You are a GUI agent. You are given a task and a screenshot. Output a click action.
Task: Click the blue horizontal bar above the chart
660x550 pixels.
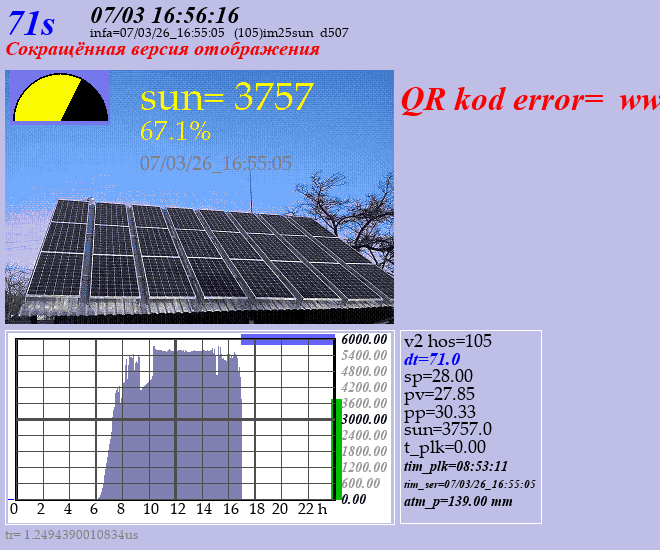pos(287,340)
